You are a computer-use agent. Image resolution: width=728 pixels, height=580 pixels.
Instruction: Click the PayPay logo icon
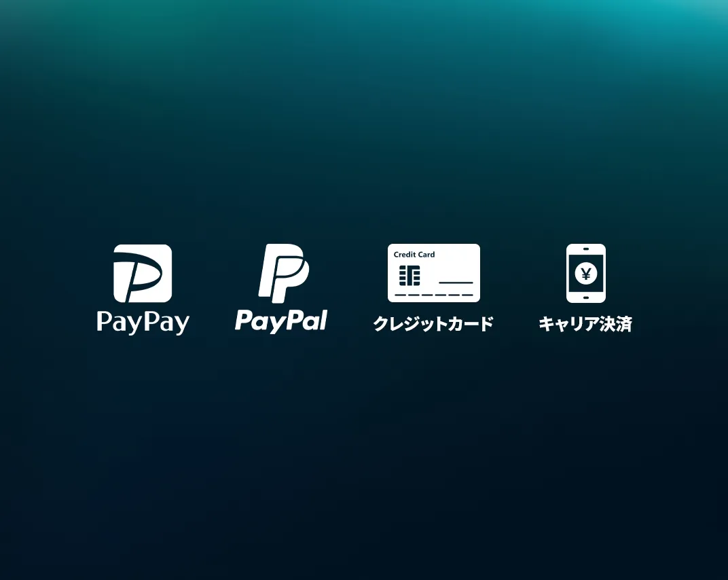pyautogui.click(x=143, y=274)
